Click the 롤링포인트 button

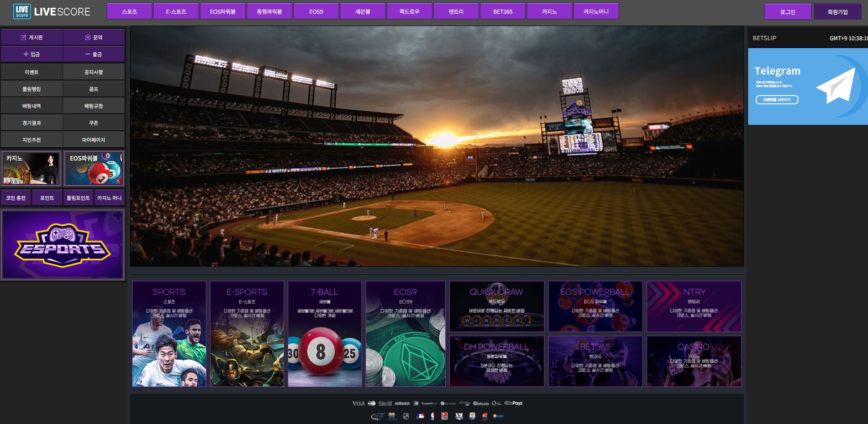tap(78, 198)
